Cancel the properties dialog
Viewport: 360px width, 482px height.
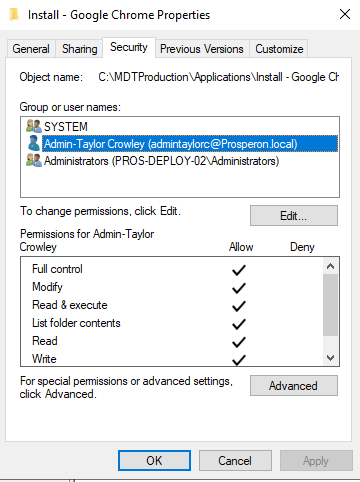[x=235, y=460]
